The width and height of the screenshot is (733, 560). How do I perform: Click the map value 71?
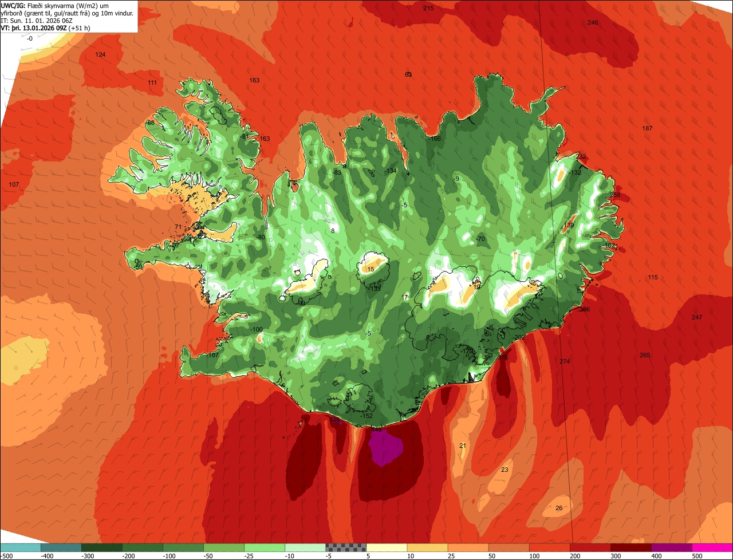[178, 227]
